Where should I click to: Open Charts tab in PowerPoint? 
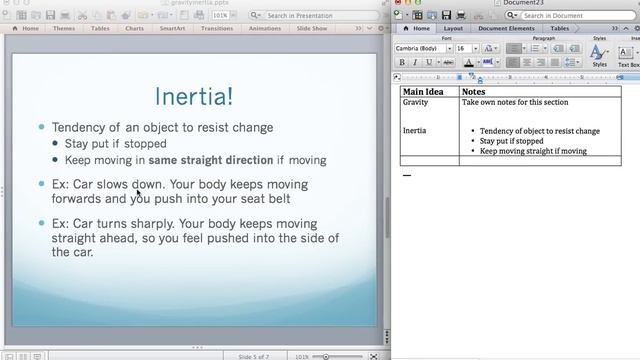(x=134, y=28)
